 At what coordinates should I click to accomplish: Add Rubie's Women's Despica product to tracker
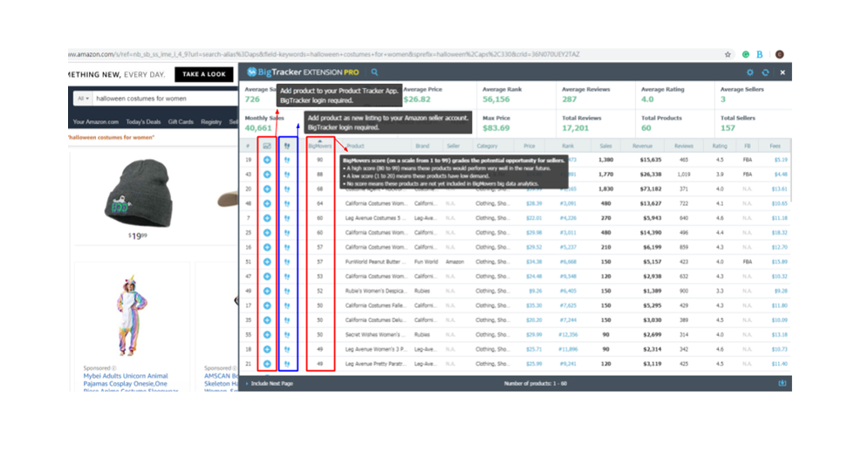267,291
